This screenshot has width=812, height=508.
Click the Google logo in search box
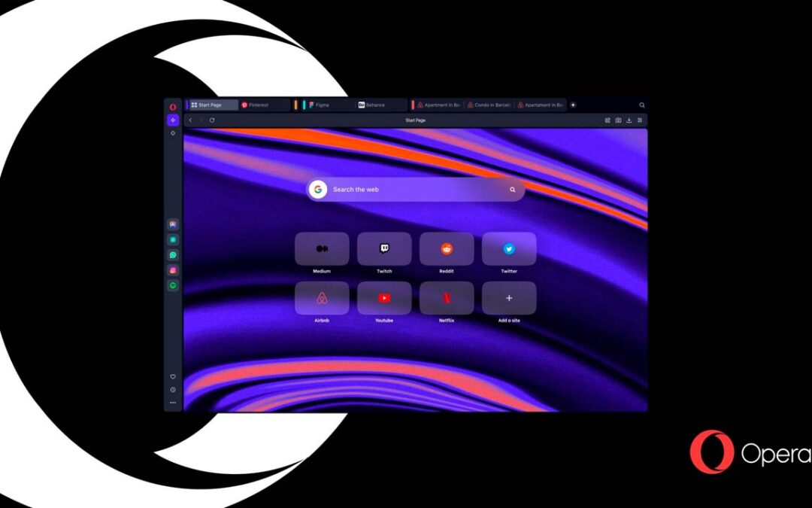[x=318, y=190]
